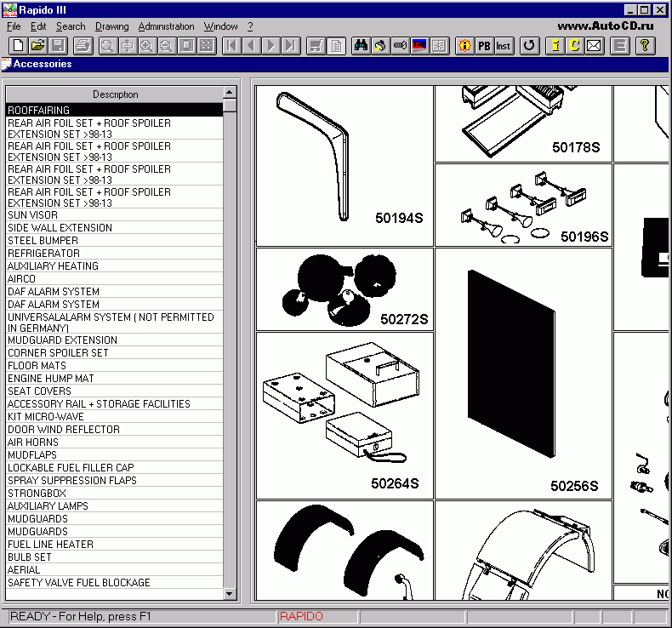The image size is (672, 628).
Task: Open the Administration menu
Action: [x=166, y=26]
